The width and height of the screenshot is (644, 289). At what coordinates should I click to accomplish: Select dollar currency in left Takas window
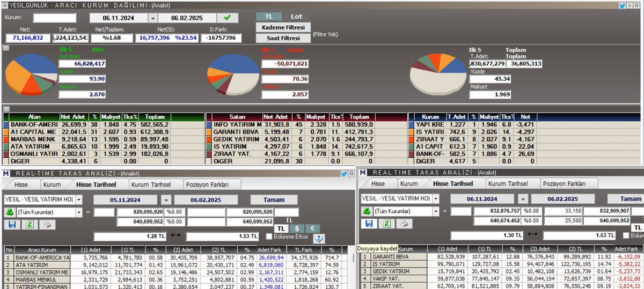pos(297,228)
